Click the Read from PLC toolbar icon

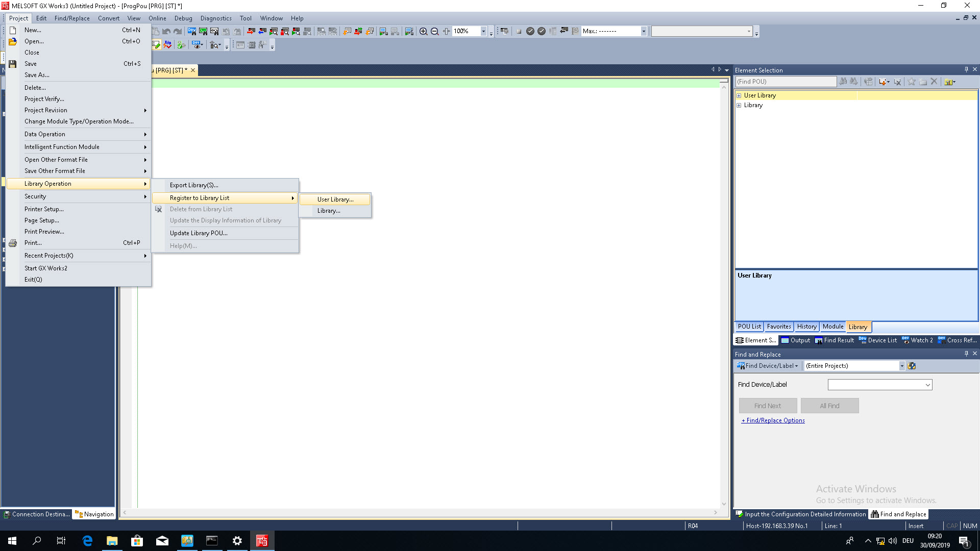pyautogui.click(x=262, y=32)
